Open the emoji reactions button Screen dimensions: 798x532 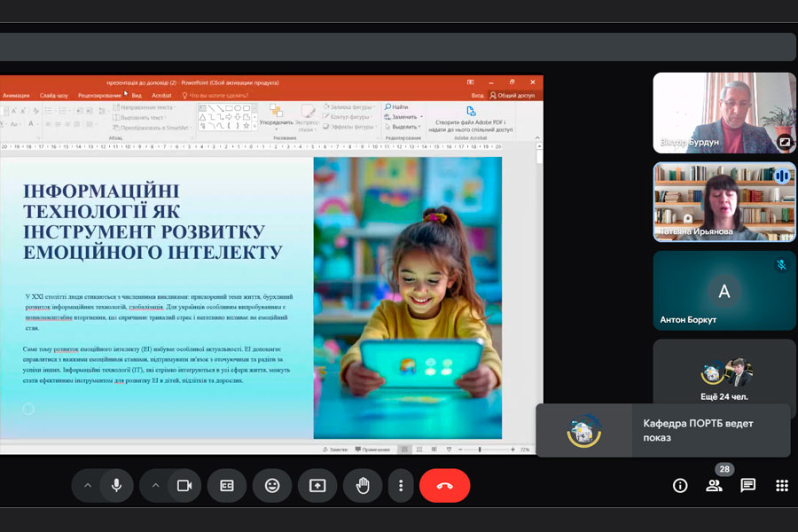pos(271,485)
